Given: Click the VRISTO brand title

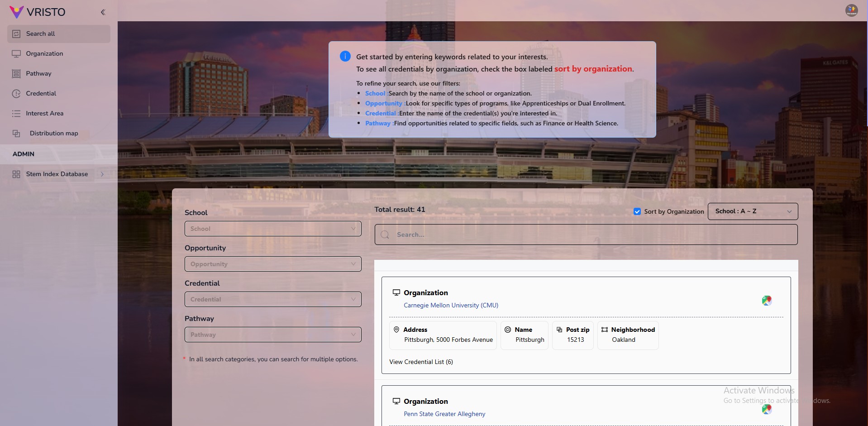Looking at the screenshot, I should 46,12.
